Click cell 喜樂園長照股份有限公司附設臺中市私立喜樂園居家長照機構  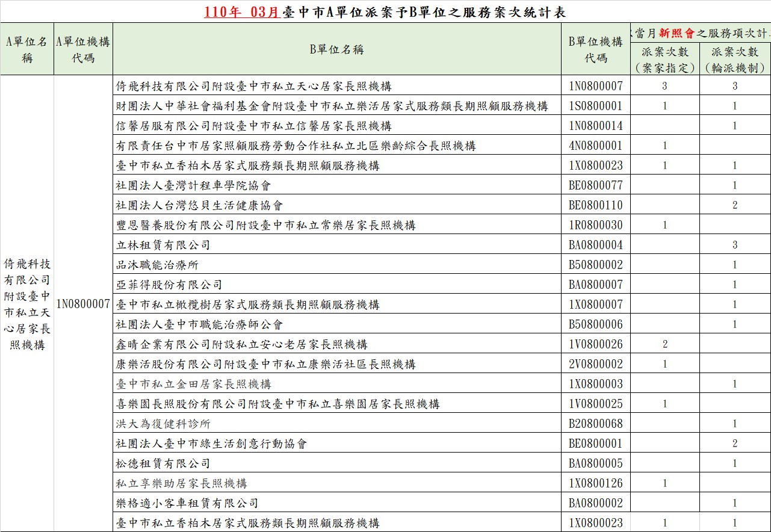pos(337,404)
